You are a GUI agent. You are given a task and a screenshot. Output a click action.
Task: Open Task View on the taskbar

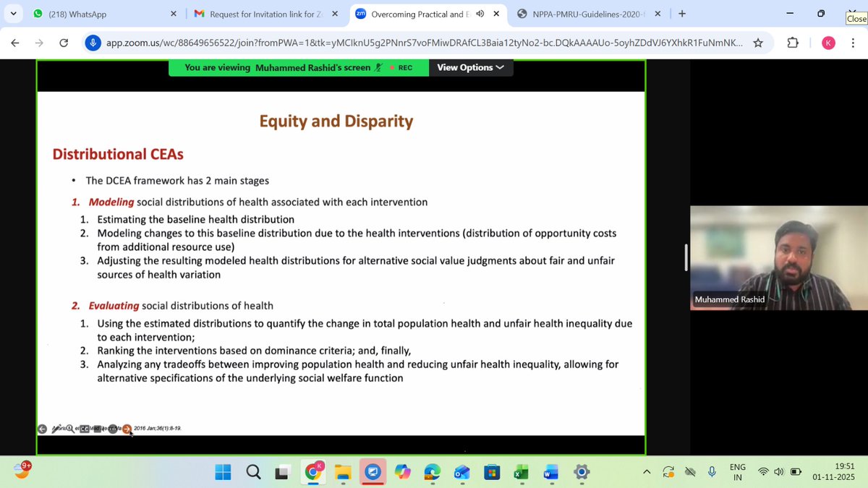click(x=283, y=472)
